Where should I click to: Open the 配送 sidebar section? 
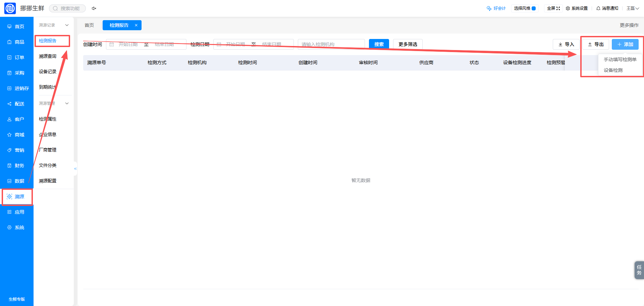coord(17,104)
